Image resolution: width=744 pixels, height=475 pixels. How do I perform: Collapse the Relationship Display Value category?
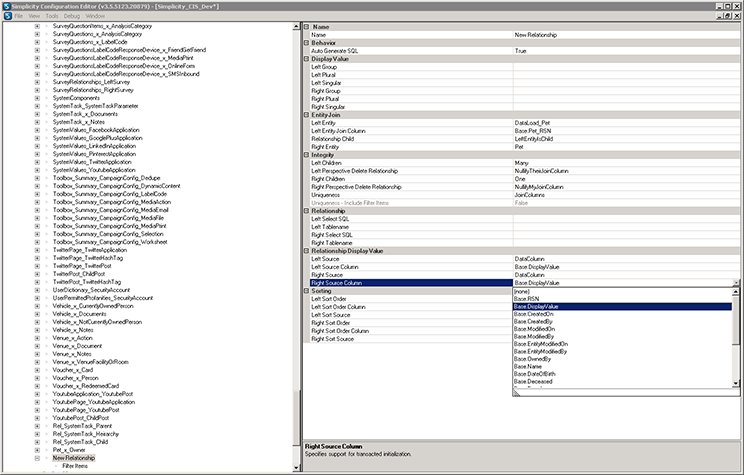point(307,251)
